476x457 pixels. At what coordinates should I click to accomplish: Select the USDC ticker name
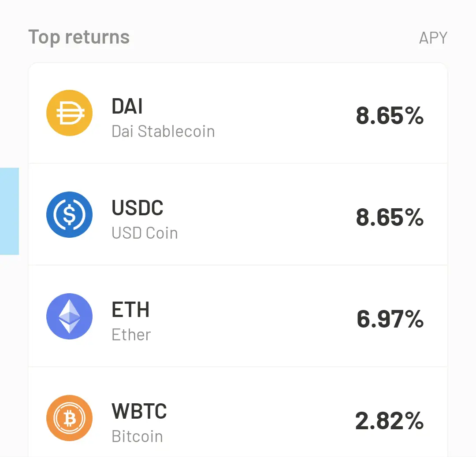pos(138,208)
